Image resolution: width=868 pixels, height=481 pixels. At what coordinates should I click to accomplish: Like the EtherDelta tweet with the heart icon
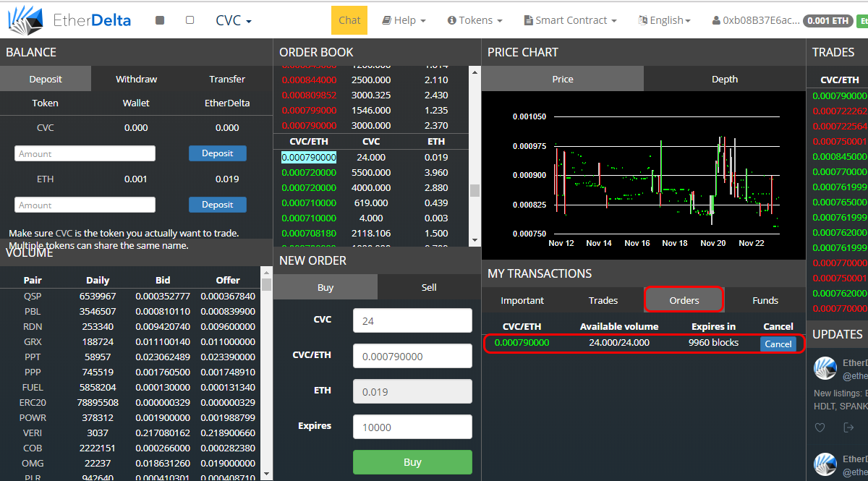(x=820, y=427)
